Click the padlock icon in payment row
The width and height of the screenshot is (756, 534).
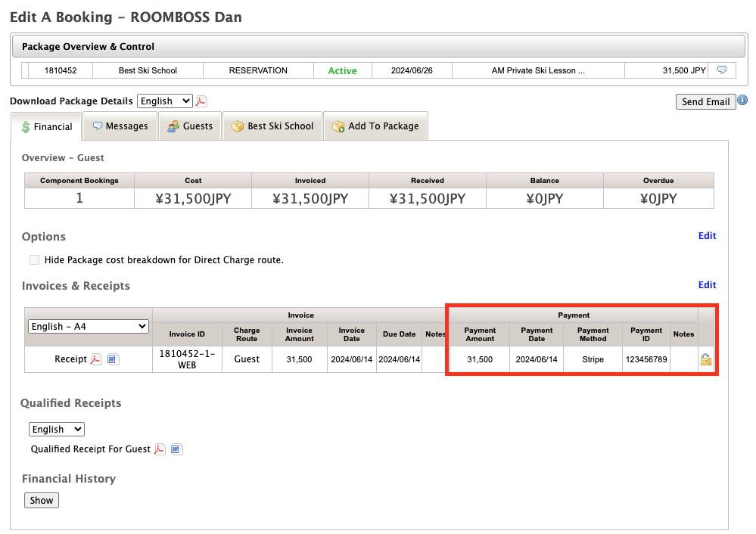click(x=705, y=359)
